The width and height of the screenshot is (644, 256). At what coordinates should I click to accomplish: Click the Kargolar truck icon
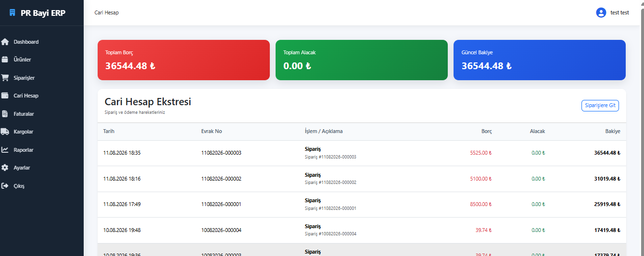click(5, 132)
